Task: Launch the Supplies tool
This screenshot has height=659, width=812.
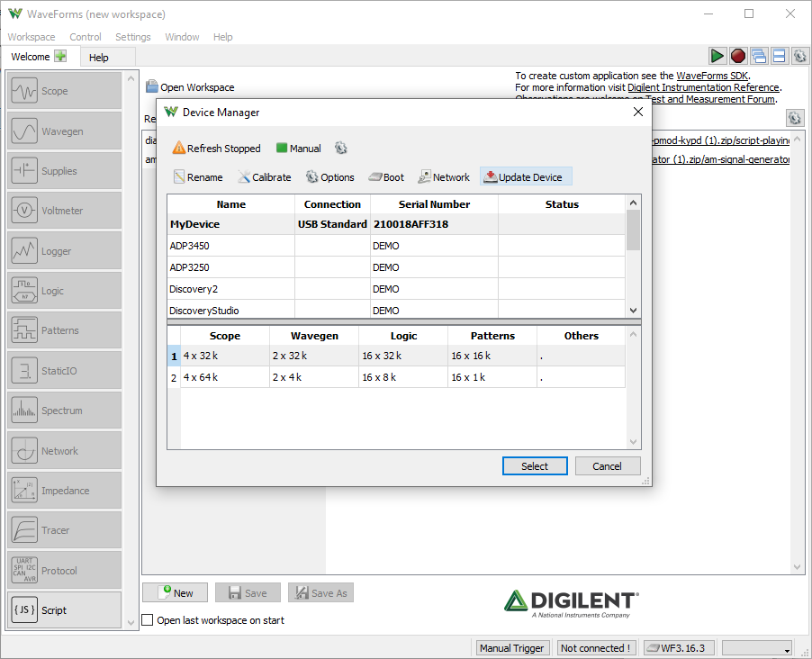Action: (64, 171)
